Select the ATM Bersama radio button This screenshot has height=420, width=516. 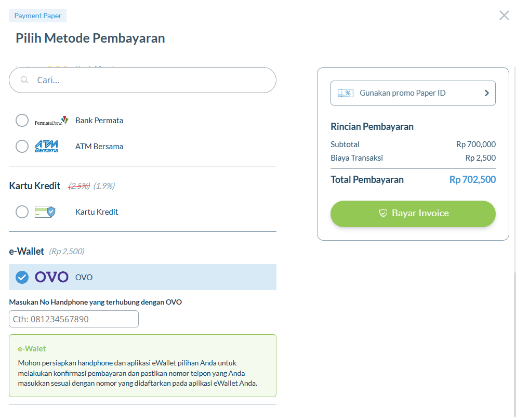click(22, 147)
